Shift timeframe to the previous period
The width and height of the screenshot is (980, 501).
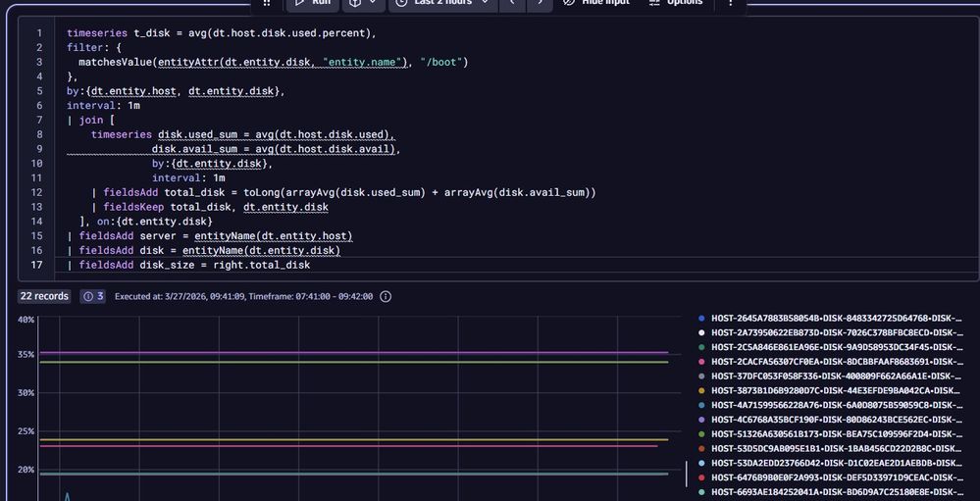pyautogui.click(x=512, y=4)
